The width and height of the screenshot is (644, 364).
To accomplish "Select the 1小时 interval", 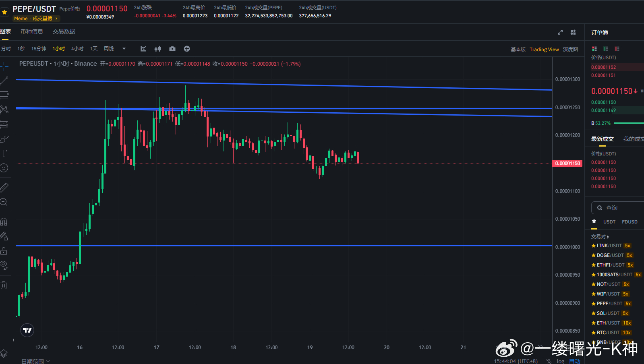I will (59, 49).
